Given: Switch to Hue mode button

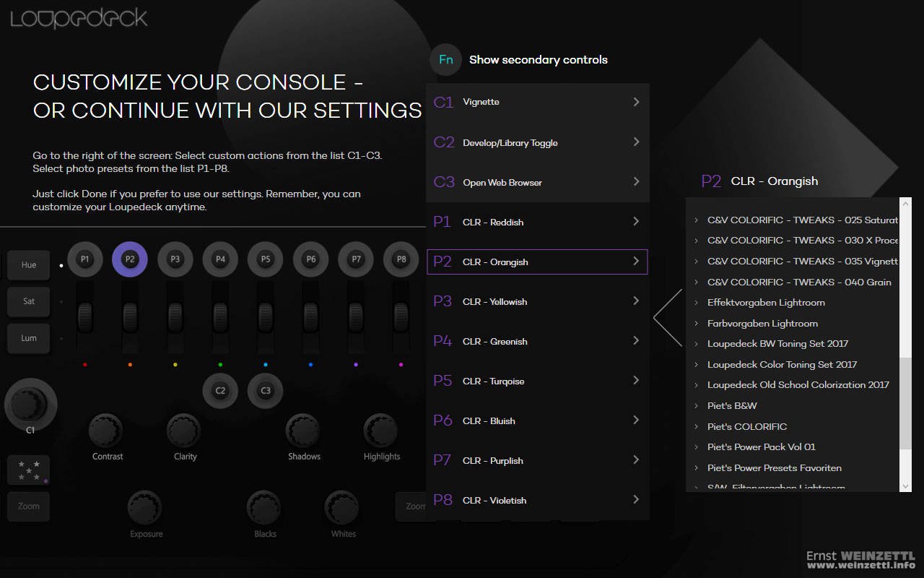Looking at the screenshot, I should (x=29, y=265).
